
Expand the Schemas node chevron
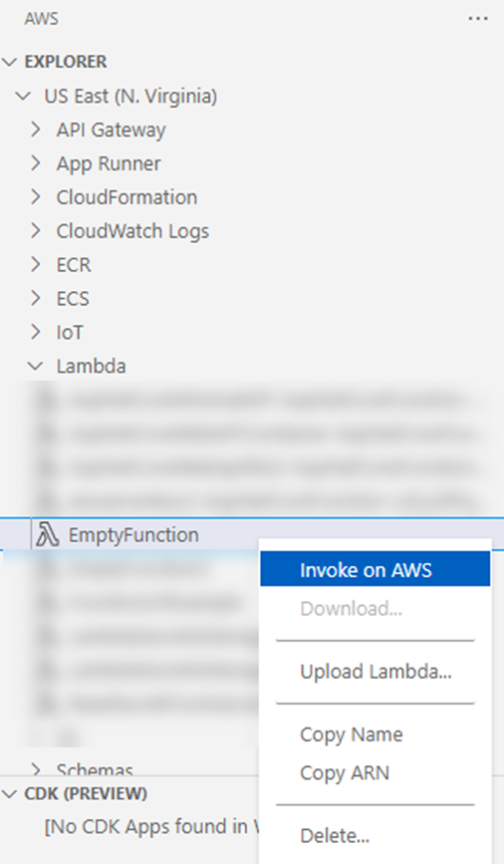pyautogui.click(x=36, y=768)
